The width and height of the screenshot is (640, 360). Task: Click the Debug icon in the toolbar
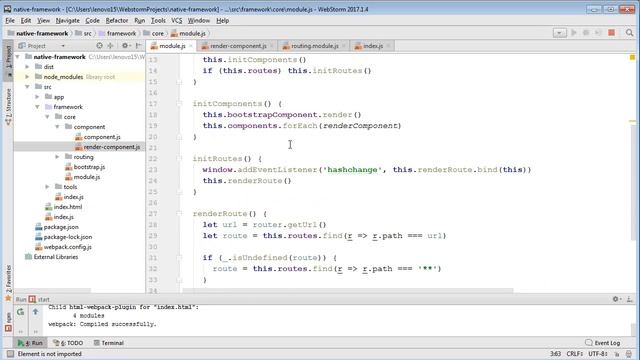click(586, 33)
